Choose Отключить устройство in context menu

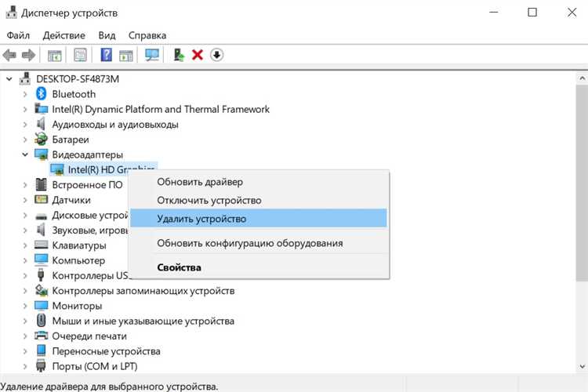(x=209, y=201)
